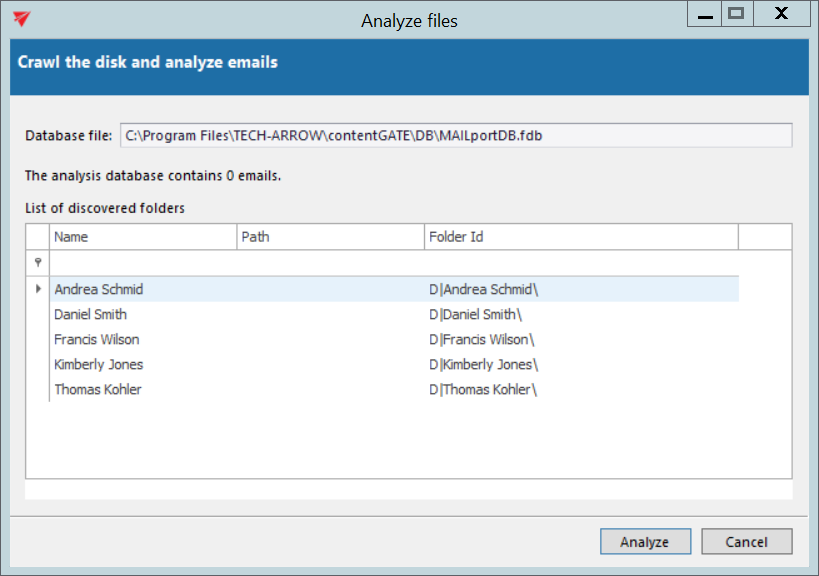
Task: Click the Name filter cell
Action: point(143,262)
